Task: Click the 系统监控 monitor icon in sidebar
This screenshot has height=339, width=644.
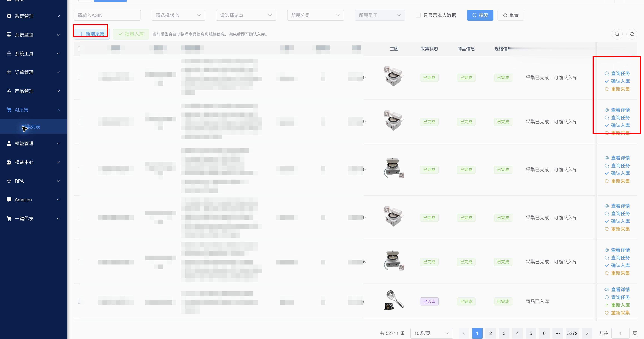Action: [9, 35]
